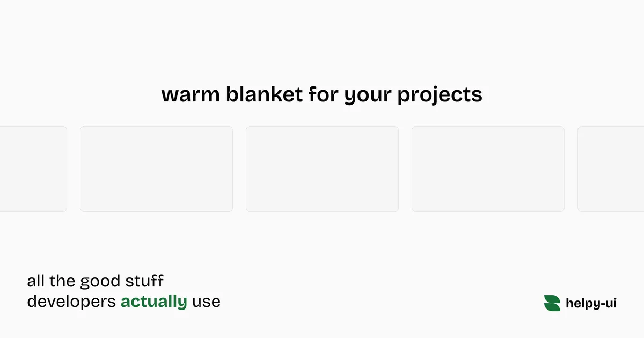The image size is (644, 338).
Task: Click the partially visible card at right edge
Action: (611, 169)
